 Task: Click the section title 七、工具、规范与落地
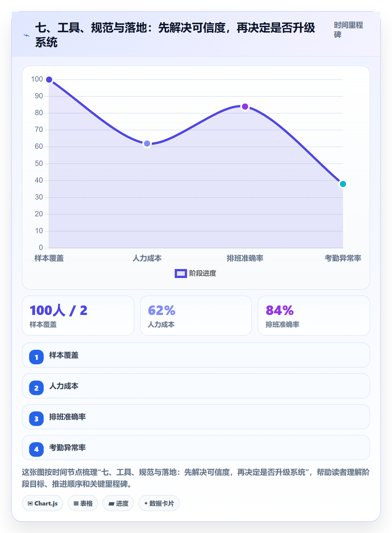coord(175,35)
